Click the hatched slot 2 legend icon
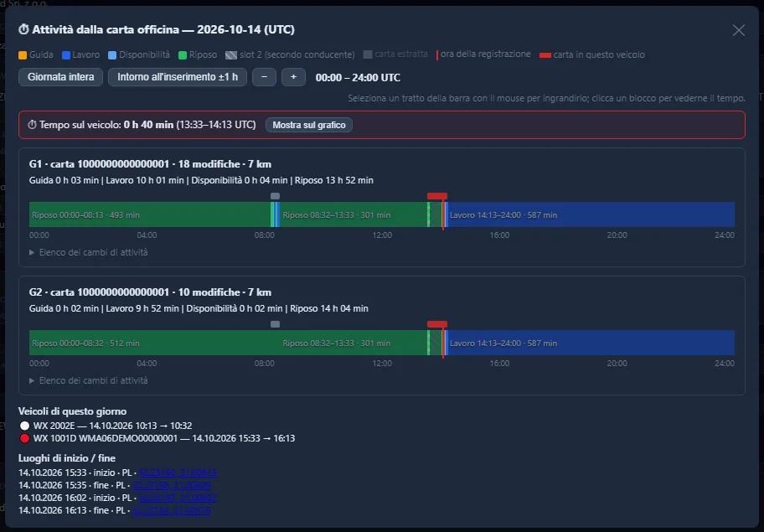 click(231, 55)
